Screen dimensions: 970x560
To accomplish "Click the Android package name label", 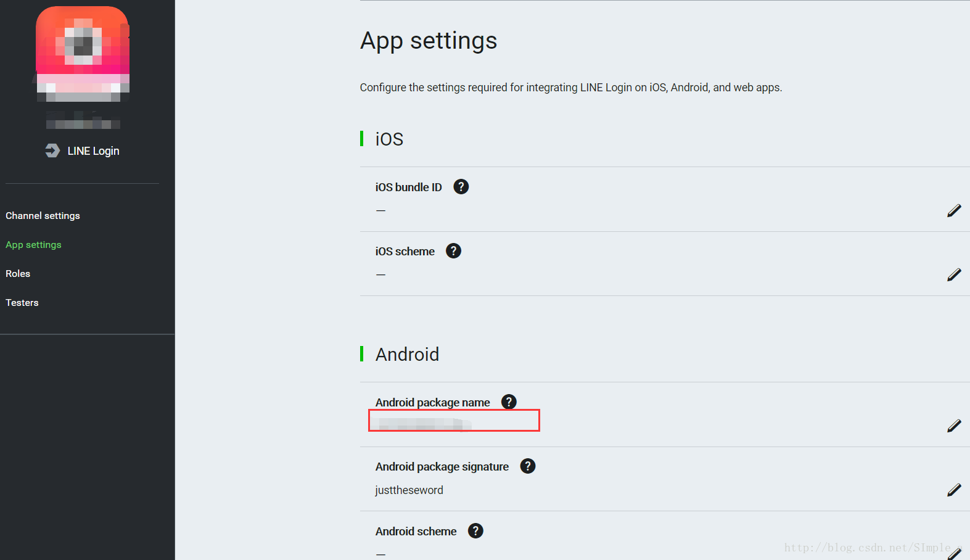I will tap(433, 403).
